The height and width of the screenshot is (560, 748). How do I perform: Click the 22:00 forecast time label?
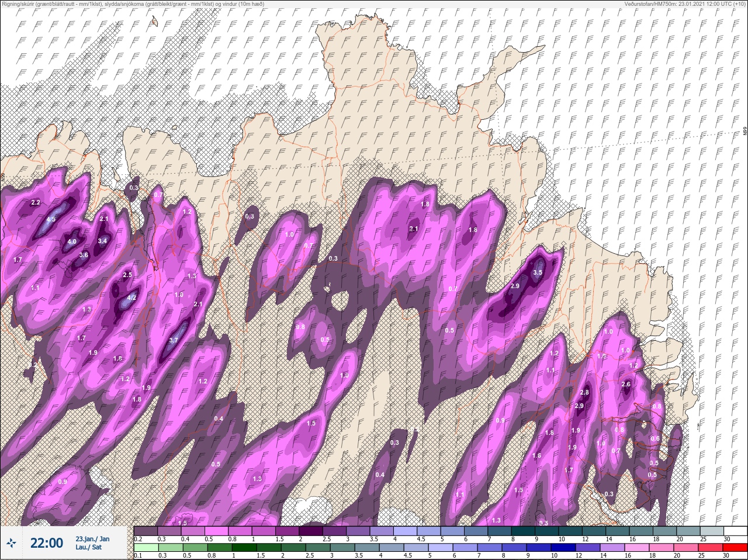[x=46, y=543]
